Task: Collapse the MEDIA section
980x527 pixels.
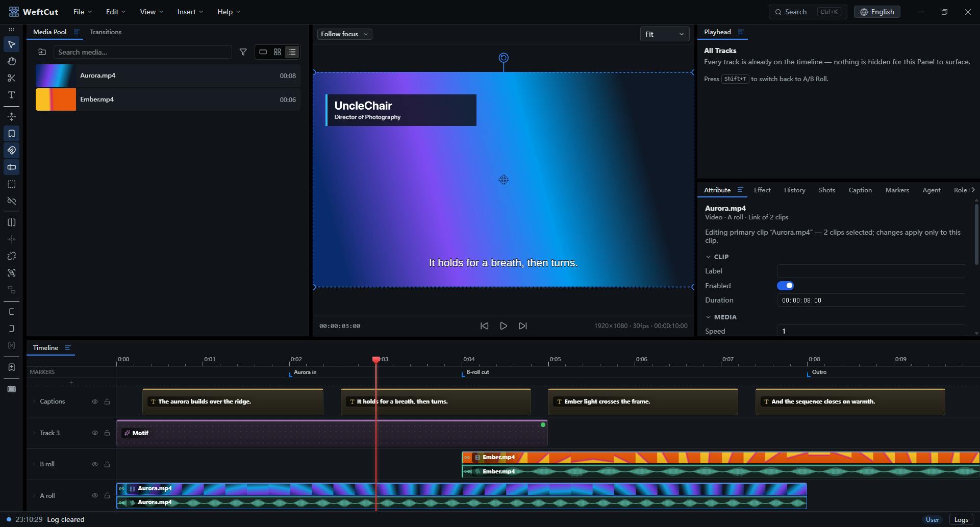Action: coord(708,317)
